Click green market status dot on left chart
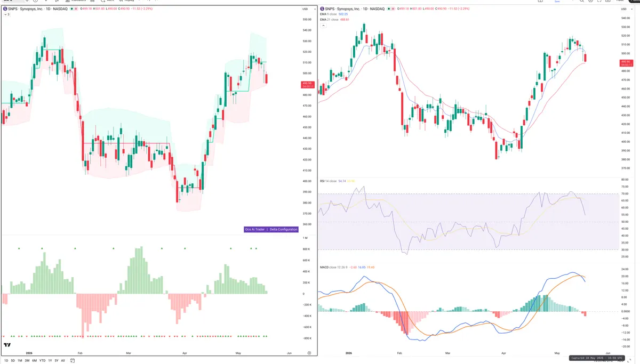Image resolution: width=640 pixels, height=364 pixels. (x=72, y=9)
